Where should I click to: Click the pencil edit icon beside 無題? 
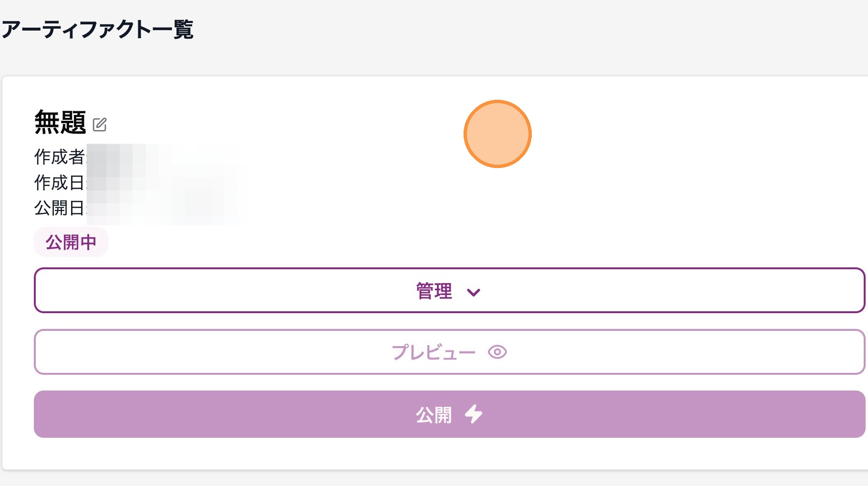tap(100, 125)
